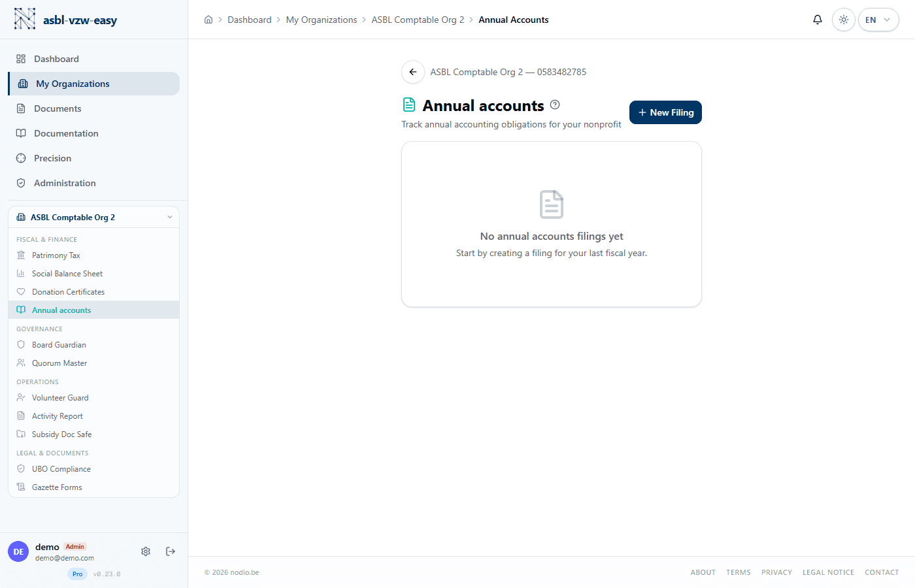
Task: Open the notifications bell
Action: (x=818, y=20)
